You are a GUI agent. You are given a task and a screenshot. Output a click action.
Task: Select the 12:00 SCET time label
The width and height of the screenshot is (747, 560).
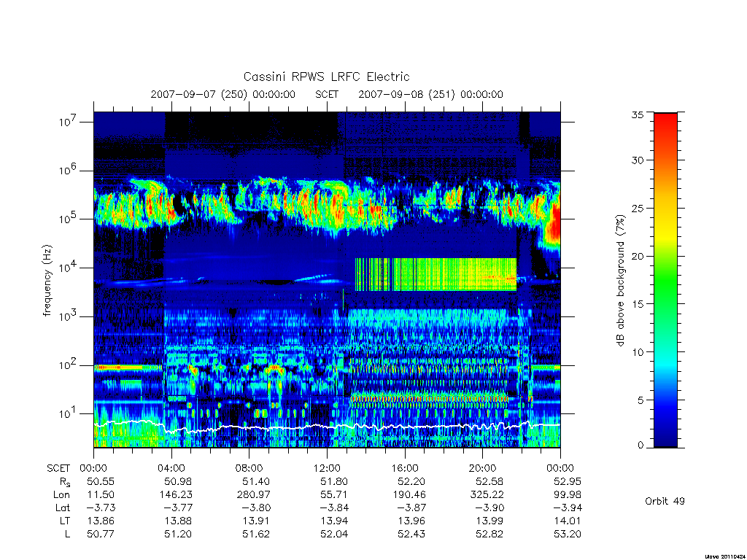coord(327,468)
